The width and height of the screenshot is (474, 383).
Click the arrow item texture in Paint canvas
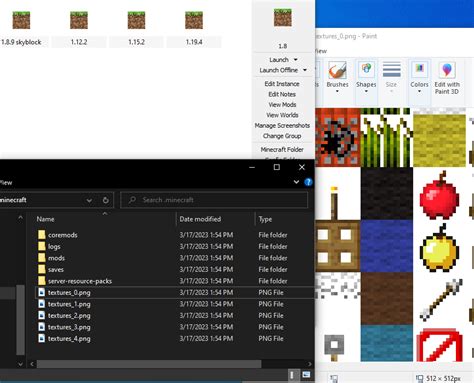click(441, 299)
